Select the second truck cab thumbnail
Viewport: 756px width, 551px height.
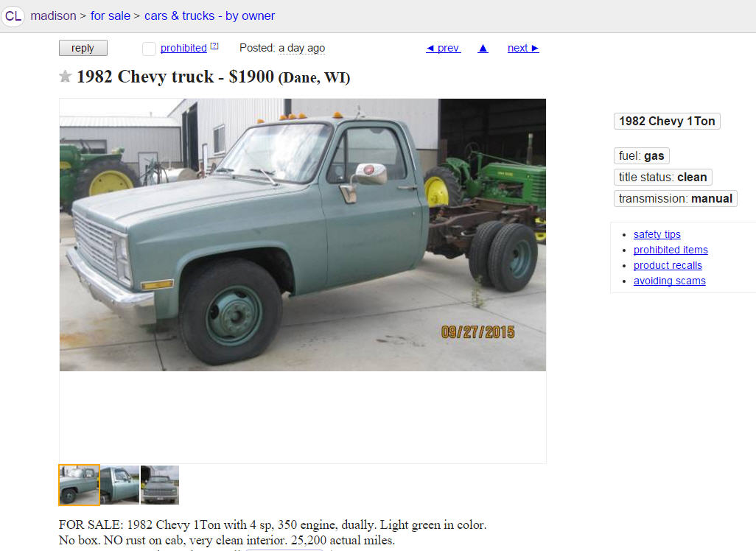point(120,485)
